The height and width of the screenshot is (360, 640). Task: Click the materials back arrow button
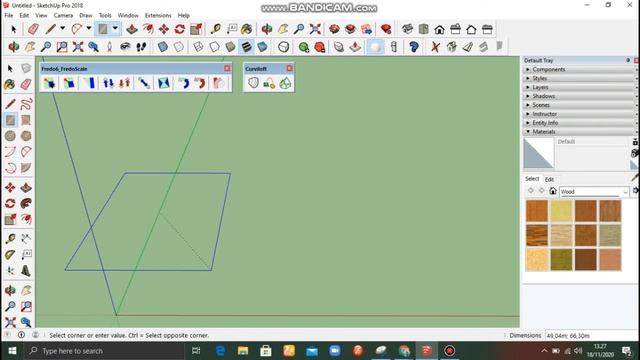pyautogui.click(x=531, y=191)
